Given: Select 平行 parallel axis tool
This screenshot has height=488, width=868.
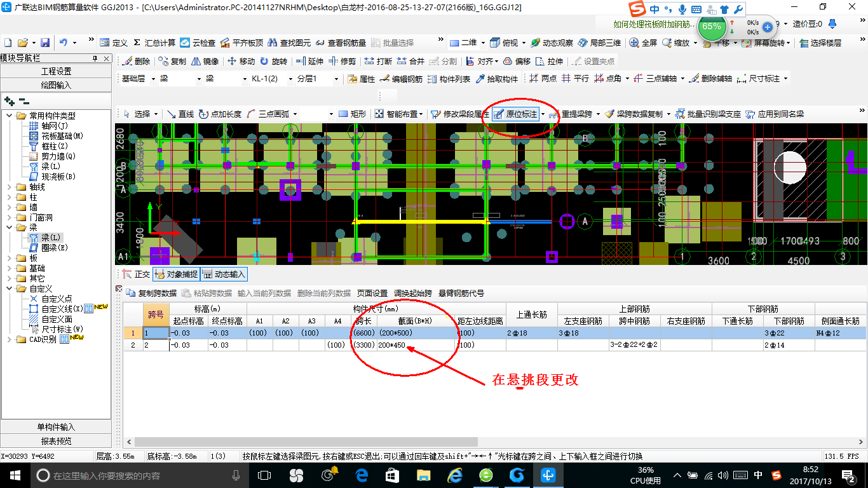Looking at the screenshot, I should [x=576, y=79].
